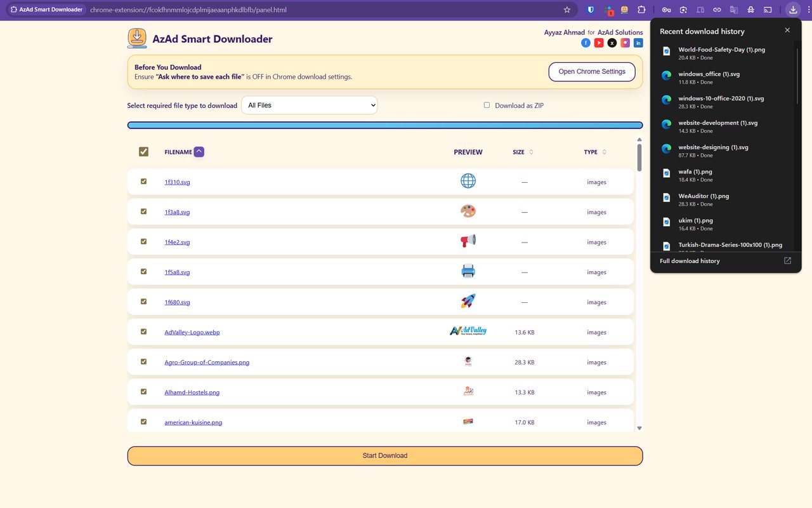Click the down arrow on the file list scrollbar
812x508 pixels.
tap(639, 427)
